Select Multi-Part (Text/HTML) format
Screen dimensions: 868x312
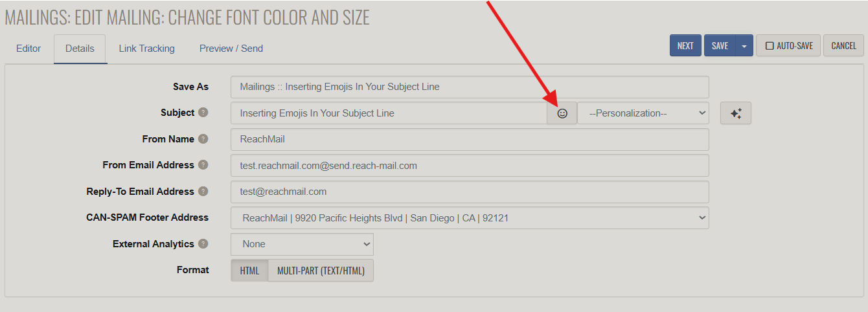coord(321,271)
